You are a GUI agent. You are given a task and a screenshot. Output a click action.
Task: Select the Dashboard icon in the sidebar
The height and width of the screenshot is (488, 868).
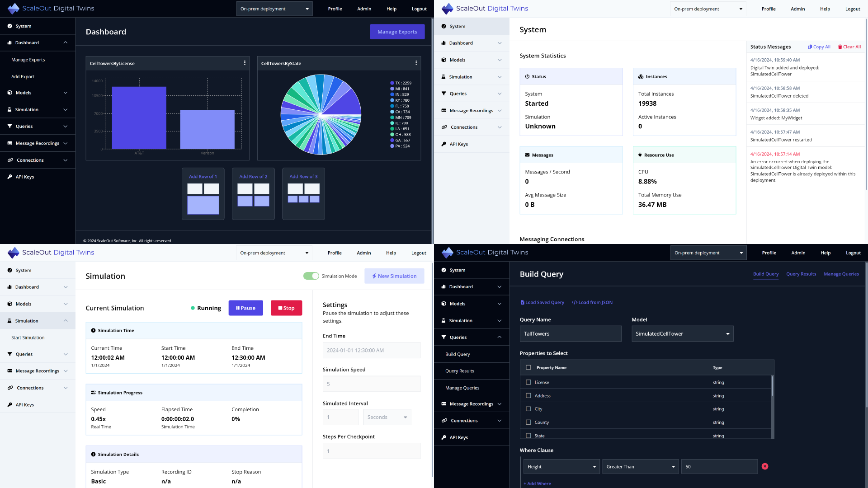pos(9,42)
